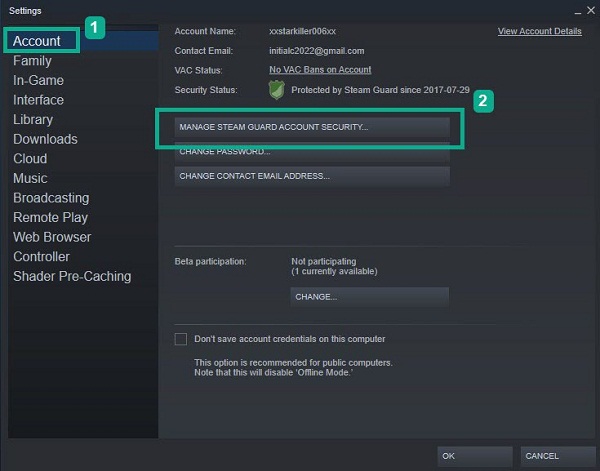Minimize the Settings window

tap(578, 11)
